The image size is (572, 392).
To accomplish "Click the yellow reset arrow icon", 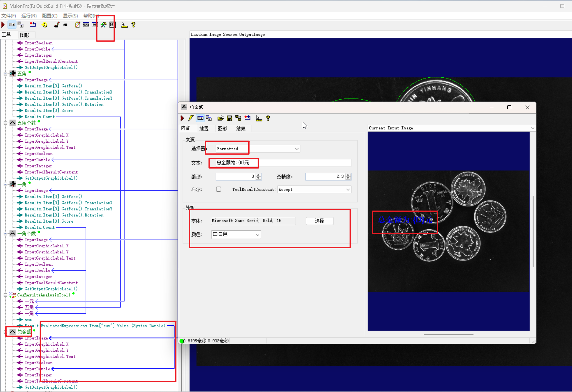I will pyautogui.click(x=45, y=25).
